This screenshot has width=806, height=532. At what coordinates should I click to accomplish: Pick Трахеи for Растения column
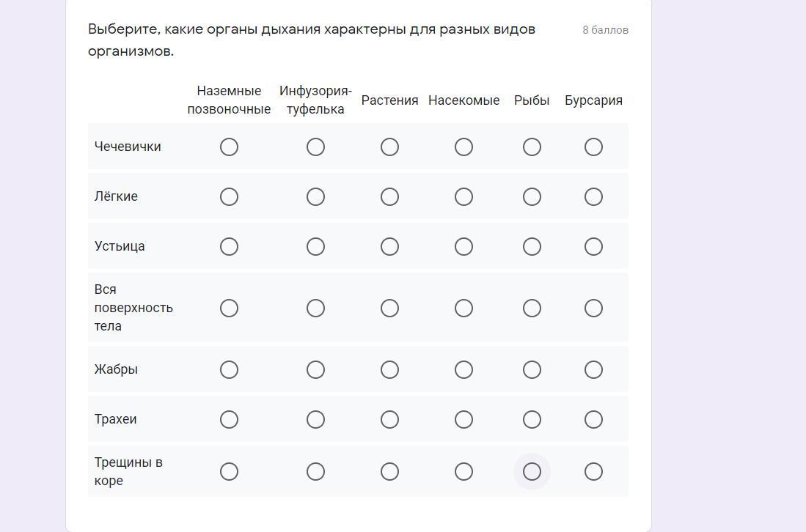coord(389,420)
